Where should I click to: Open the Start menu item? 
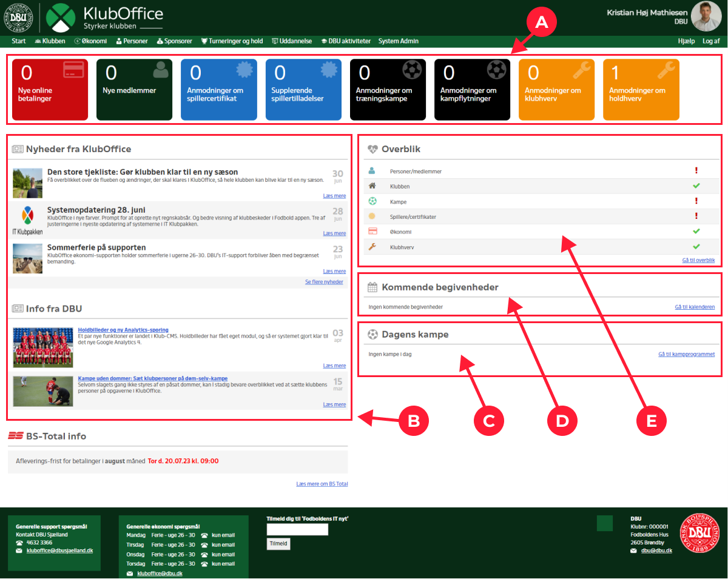[19, 41]
